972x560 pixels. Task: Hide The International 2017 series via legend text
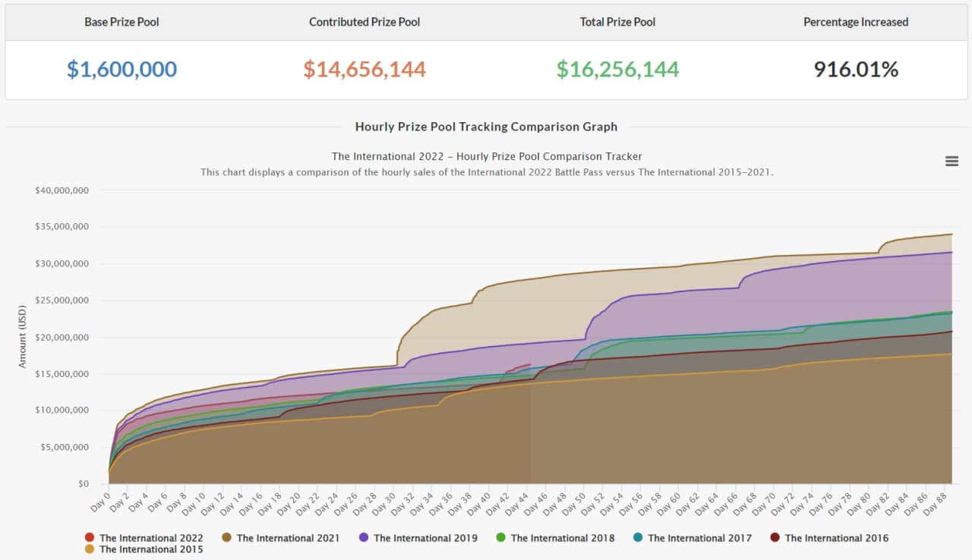(x=699, y=538)
